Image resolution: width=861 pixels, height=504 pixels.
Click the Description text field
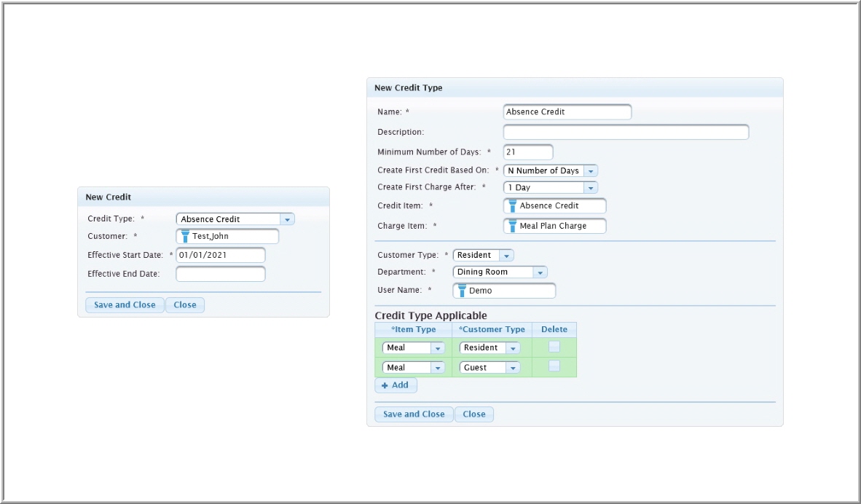pos(626,132)
